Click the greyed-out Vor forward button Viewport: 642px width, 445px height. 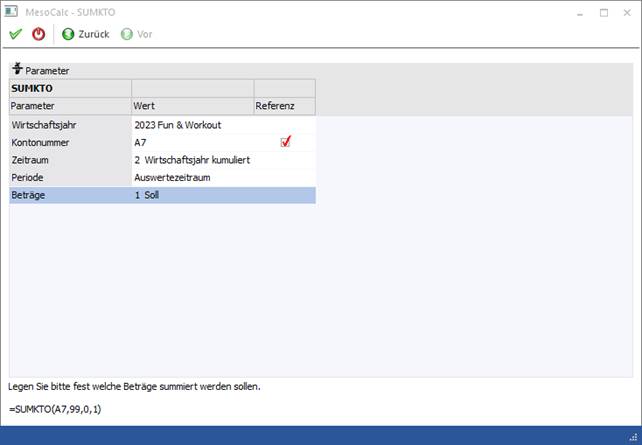click(136, 34)
